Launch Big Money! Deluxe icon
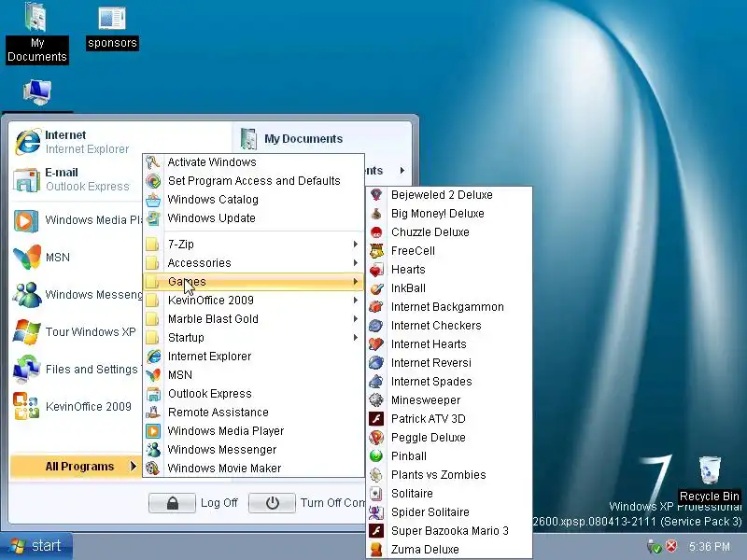This screenshot has width=747, height=560. click(x=376, y=214)
